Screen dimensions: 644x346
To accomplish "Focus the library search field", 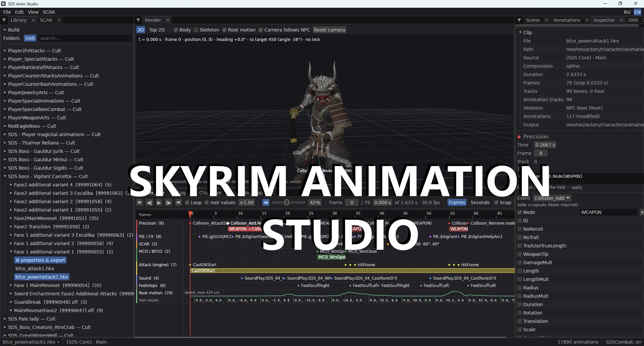I will (x=85, y=38).
